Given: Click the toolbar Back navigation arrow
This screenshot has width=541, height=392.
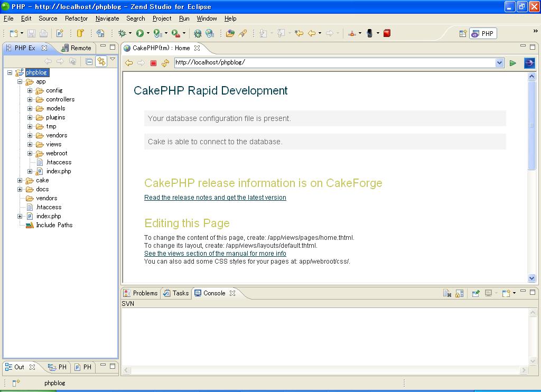Looking at the screenshot, I should 312,33.
